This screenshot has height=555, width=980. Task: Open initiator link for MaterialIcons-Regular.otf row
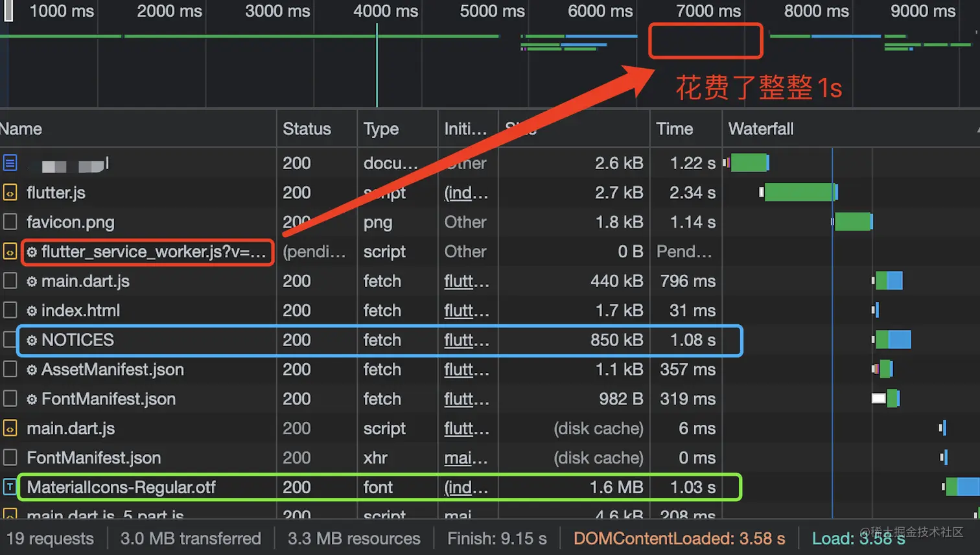tap(466, 487)
